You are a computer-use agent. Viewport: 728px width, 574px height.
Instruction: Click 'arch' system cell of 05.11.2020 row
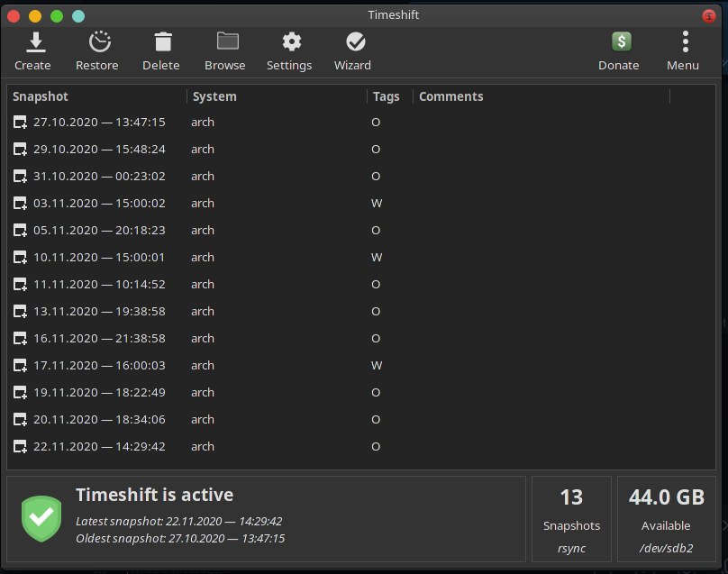[203, 231]
